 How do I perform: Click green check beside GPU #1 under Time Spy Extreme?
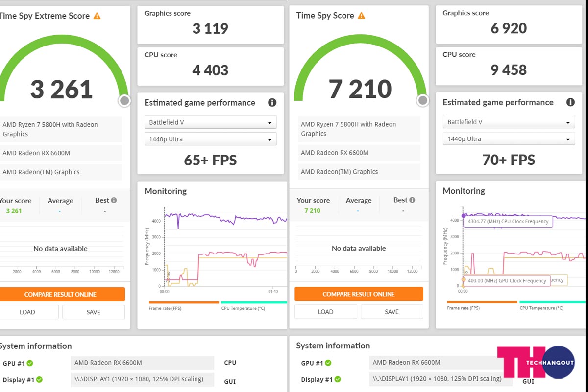coord(30,363)
